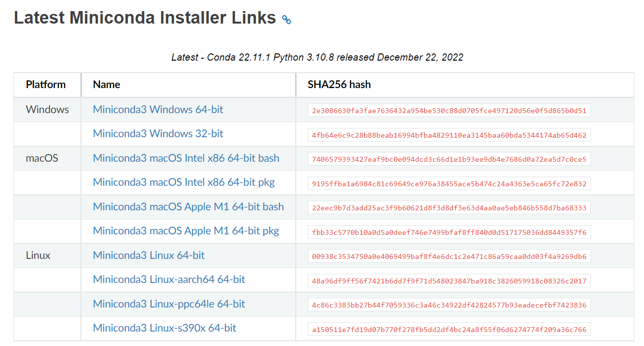Image resolution: width=644 pixels, height=346 pixels.
Task: Click the hash starting with 22eec9b7d3ad
Action: coord(449,207)
